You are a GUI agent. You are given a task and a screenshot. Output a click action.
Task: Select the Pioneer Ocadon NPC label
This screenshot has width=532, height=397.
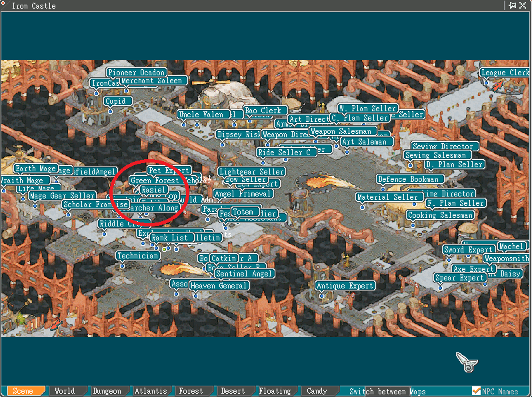pyautogui.click(x=137, y=72)
